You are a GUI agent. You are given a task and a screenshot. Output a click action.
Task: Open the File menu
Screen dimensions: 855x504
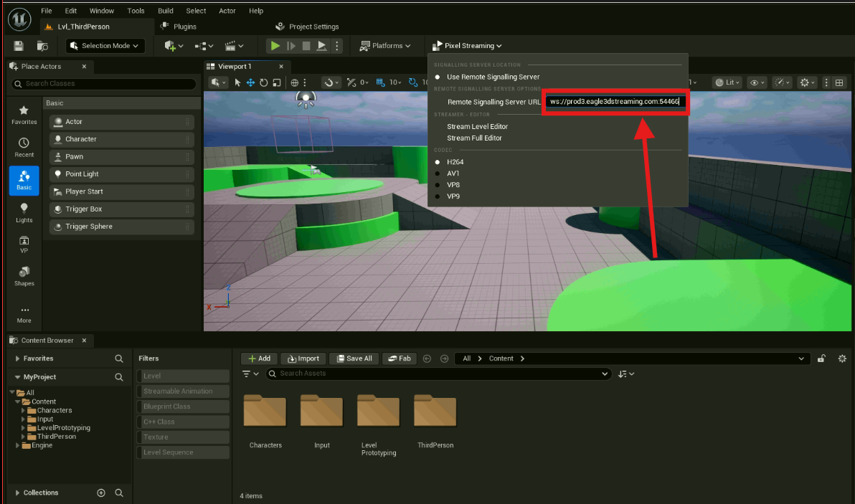click(x=47, y=11)
